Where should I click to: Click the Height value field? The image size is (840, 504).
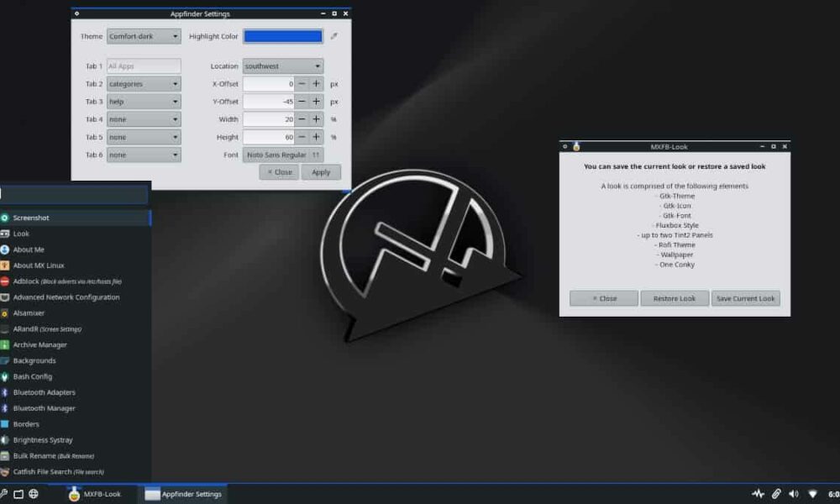(x=269, y=137)
